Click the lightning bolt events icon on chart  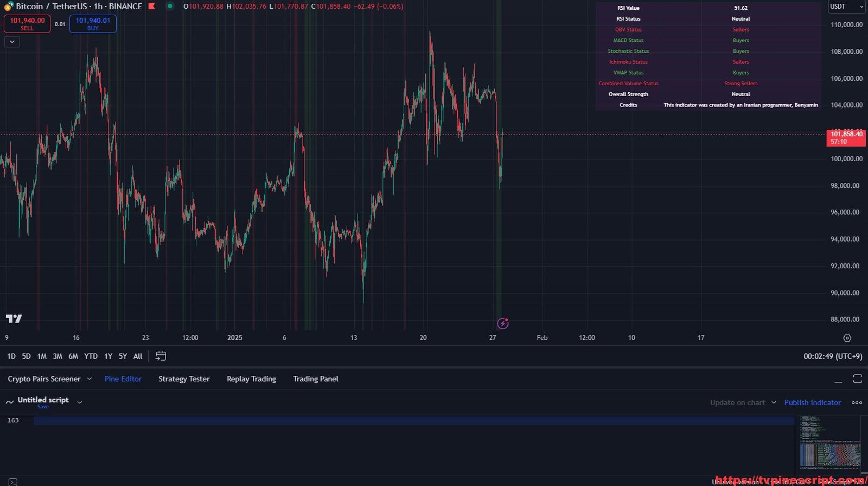(x=503, y=324)
